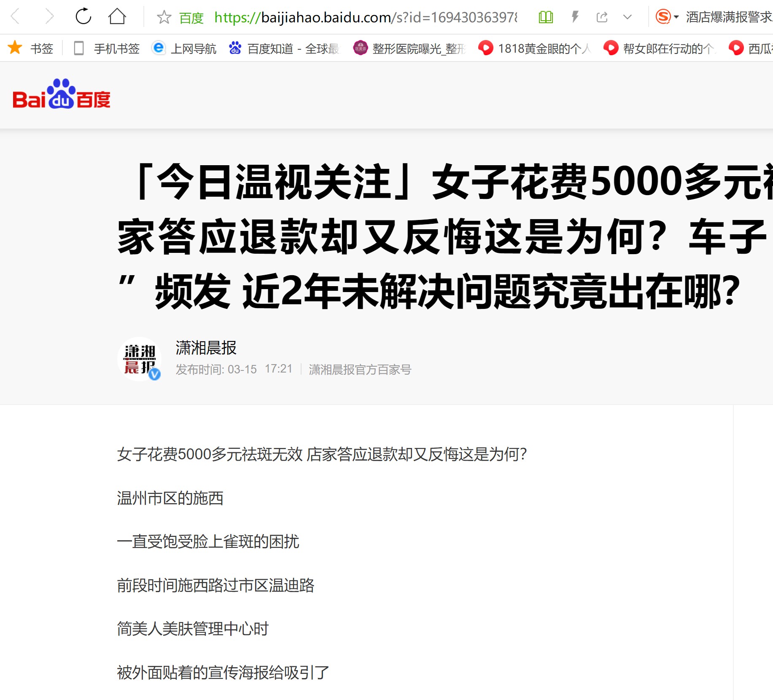
Task: Click the search box with 酒店爆满报警求 text
Action: pyautogui.click(x=729, y=17)
